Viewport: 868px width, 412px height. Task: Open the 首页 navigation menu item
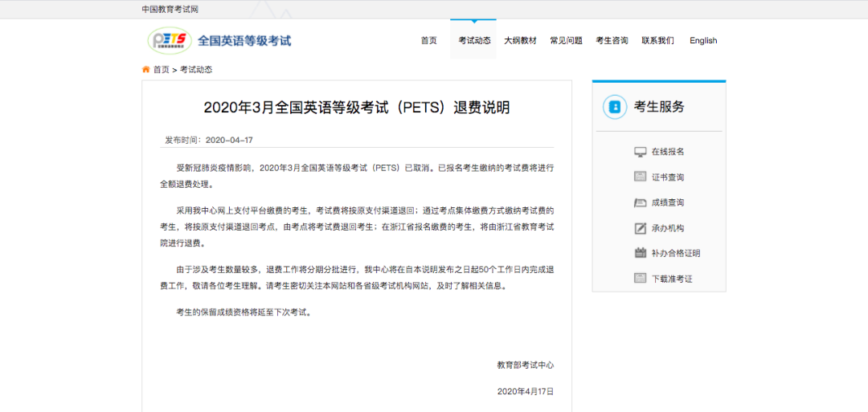[428, 41]
